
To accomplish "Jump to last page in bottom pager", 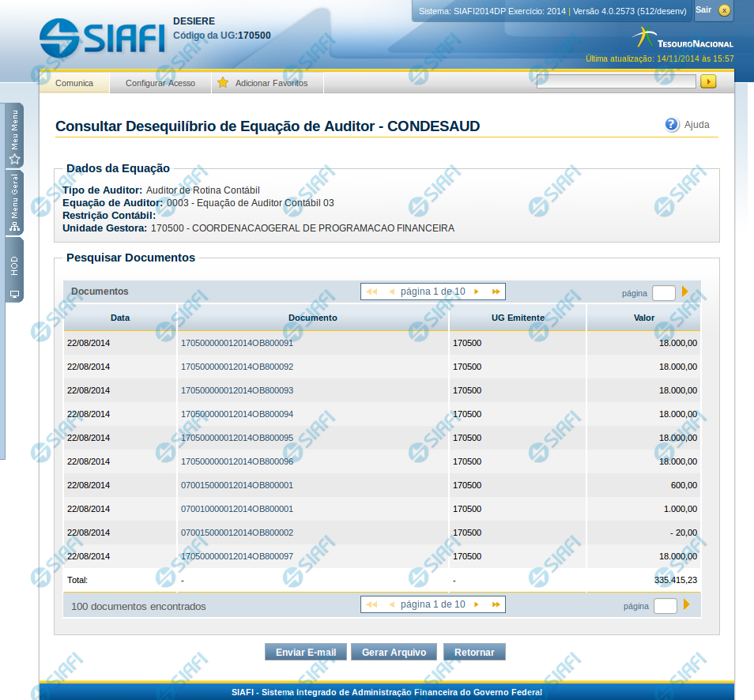I will pos(496,604).
